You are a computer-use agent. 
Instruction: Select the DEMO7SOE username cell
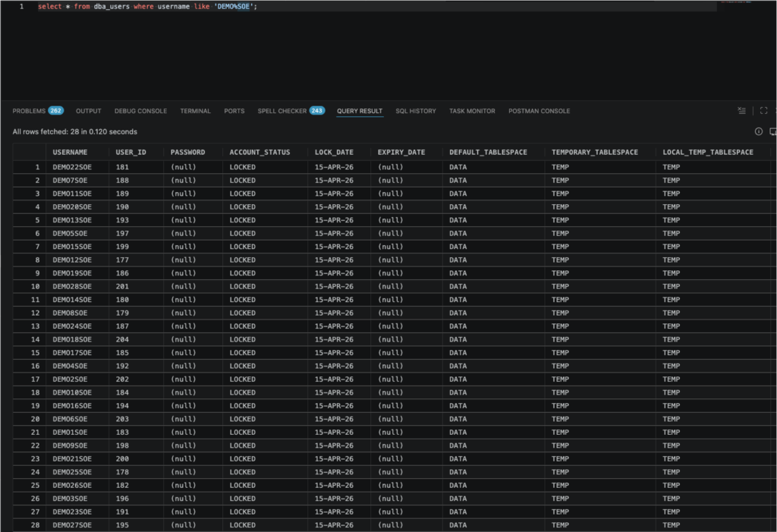pyautogui.click(x=77, y=181)
